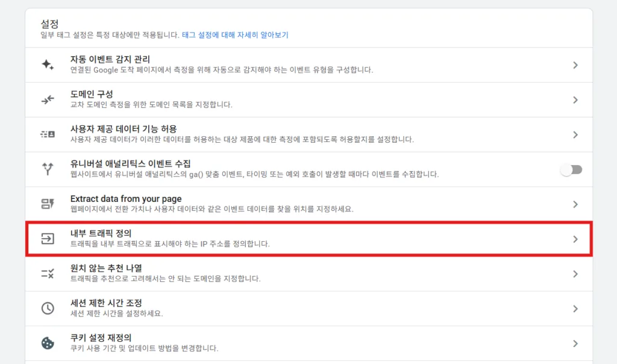The image size is (617, 364).
Task: Click the user data icon for 사용자 제공 데이터
Action: pyautogui.click(x=48, y=134)
